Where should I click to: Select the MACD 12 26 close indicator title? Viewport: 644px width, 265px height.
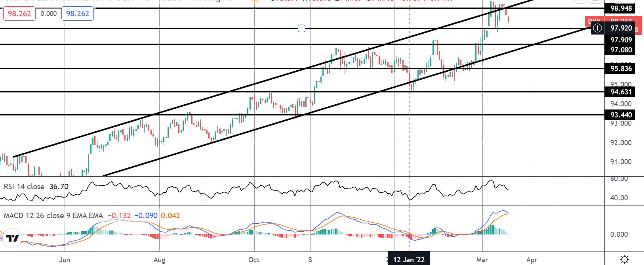pos(53,215)
